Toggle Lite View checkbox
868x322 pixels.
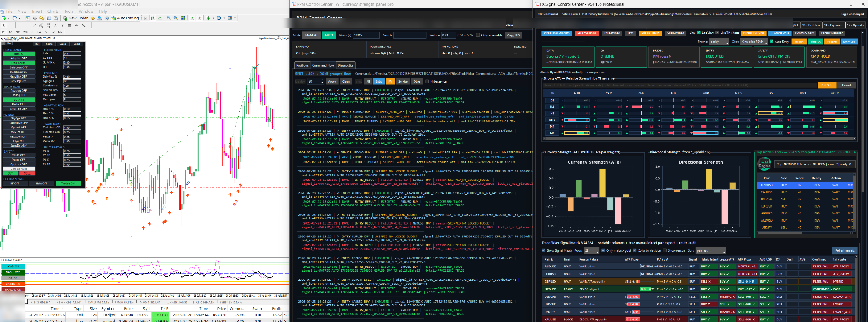(698, 33)
